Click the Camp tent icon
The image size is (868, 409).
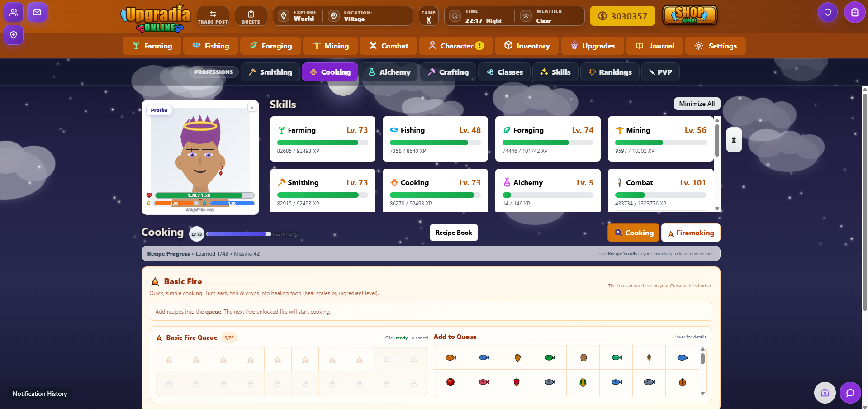pyautogui.click(x=428, y=16)
